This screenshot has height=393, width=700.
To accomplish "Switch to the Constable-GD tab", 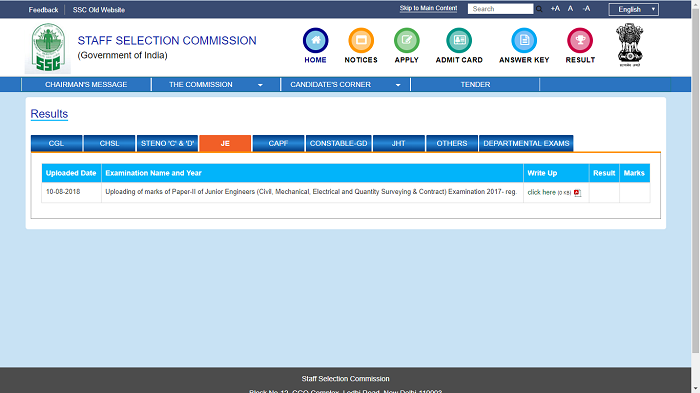I will [x=338, y=143].
